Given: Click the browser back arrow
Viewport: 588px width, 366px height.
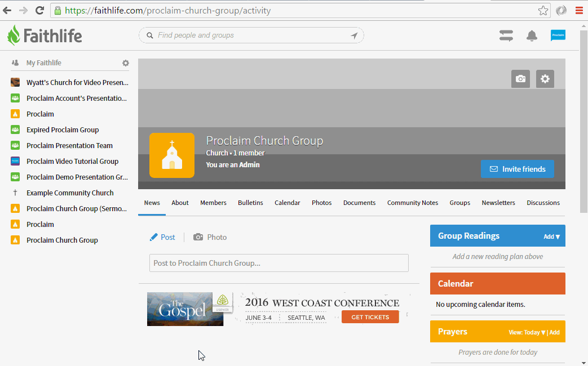Looking at the screenshot, I should coord(7,11).
